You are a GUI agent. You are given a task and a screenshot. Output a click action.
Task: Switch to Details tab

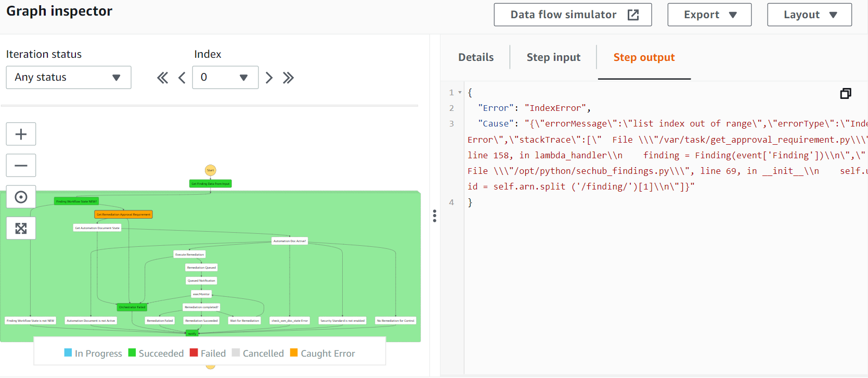click(476, 57)
